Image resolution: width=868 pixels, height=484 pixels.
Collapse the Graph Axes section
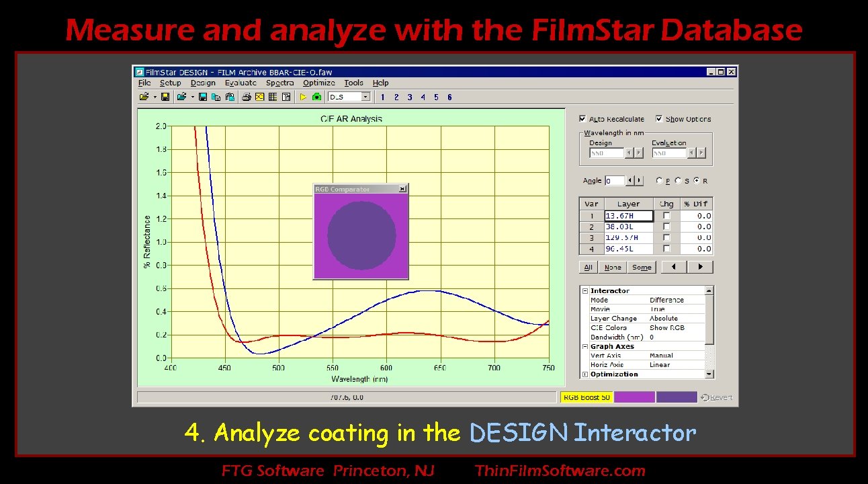point(585,347)
